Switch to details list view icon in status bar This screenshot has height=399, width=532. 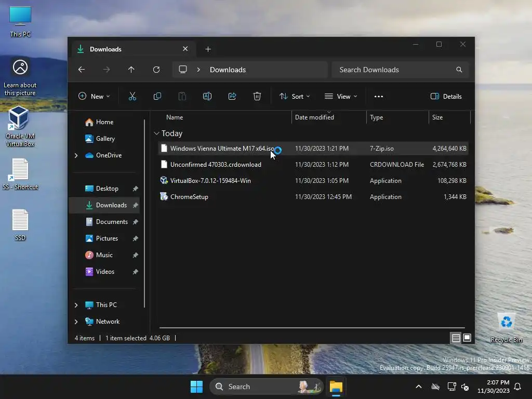[x=456, y=338]
